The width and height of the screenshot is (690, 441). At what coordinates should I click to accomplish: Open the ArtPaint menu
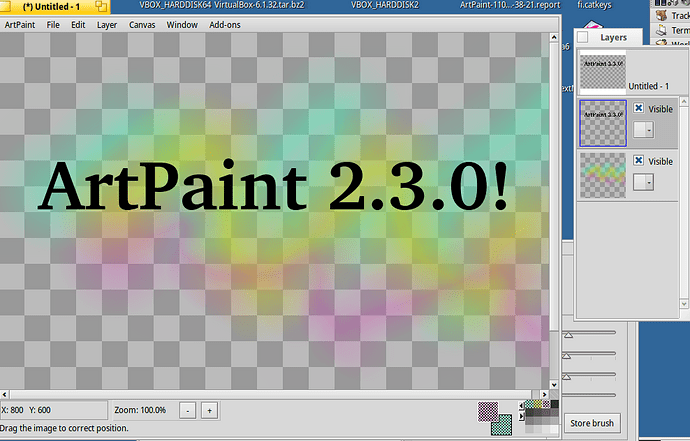[20, 25]
